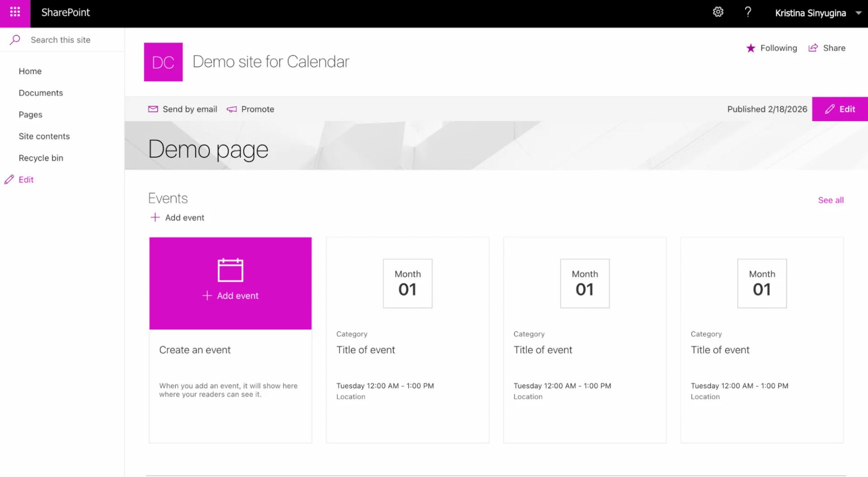The image size is (868, 477).
Task: Click Create an event card title
Action: point(195,350)
